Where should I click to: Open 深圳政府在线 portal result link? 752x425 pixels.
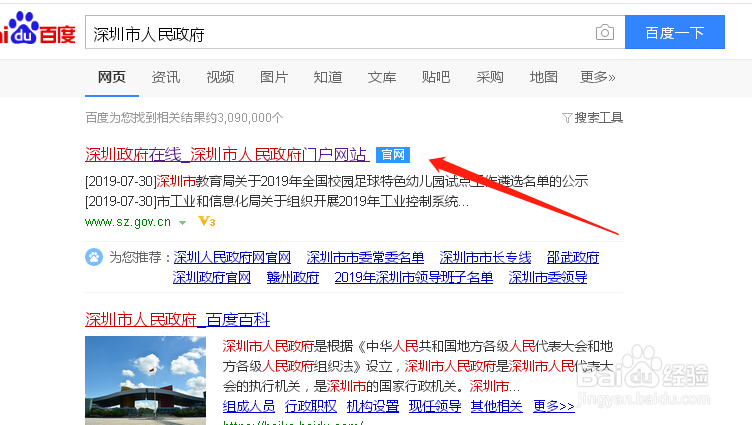click(227, 155)
